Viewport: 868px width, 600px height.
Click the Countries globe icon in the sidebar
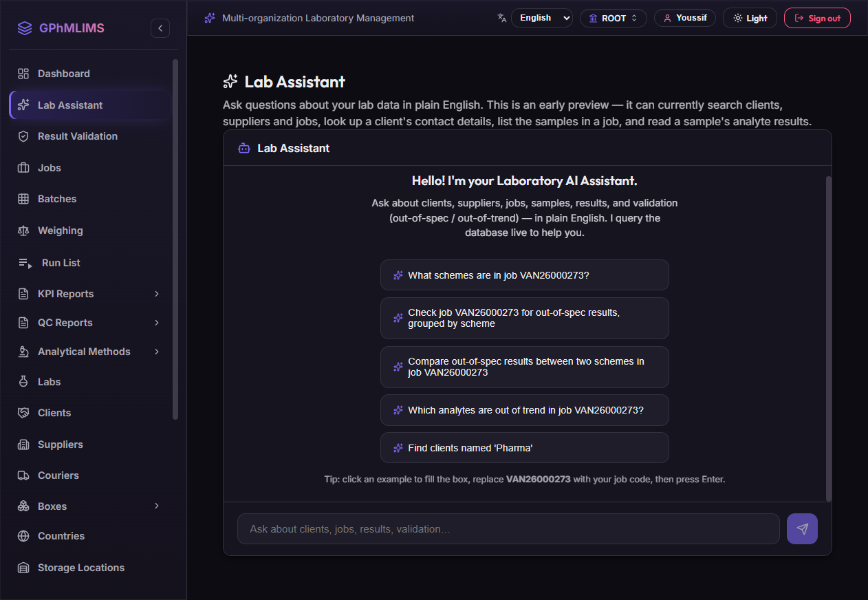click(23, 536)
